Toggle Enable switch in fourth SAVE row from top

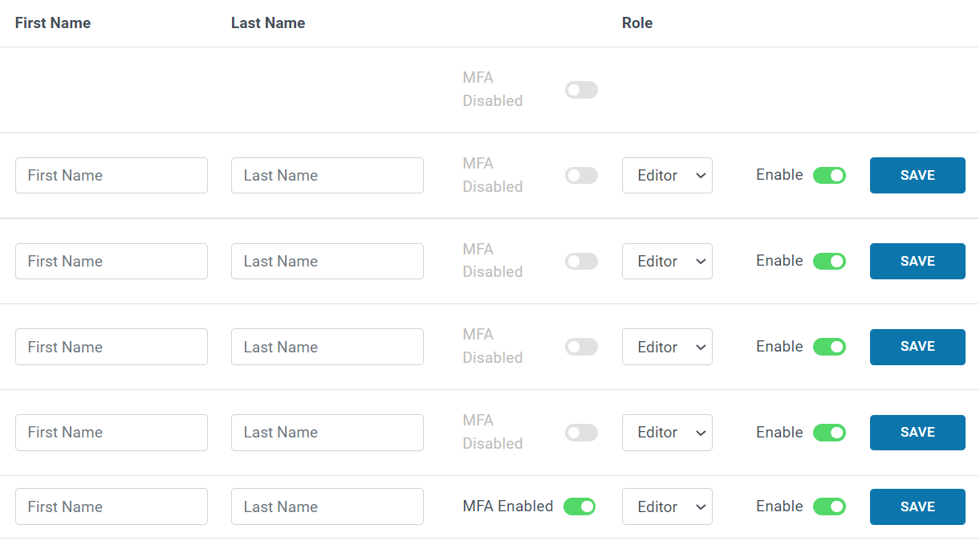tap(829, 433)
